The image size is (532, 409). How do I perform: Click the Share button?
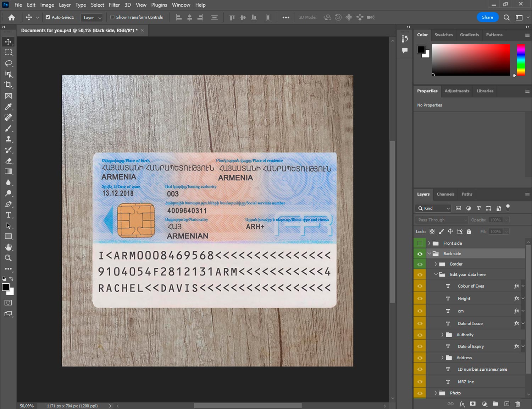point(487,17)
